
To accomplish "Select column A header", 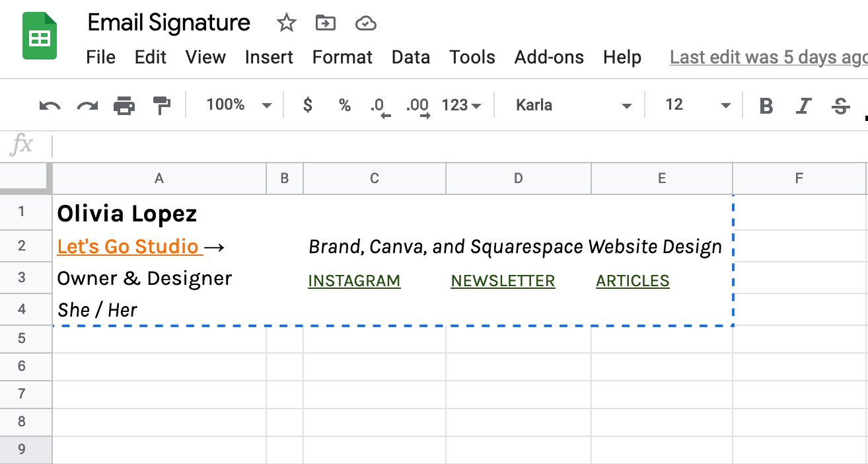I will tap(159, 178).
